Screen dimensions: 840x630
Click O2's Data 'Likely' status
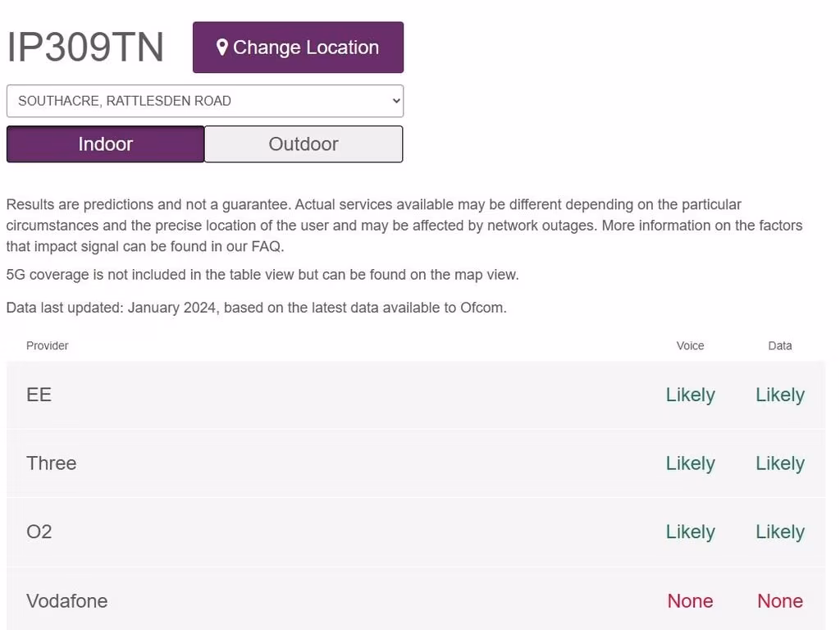pyautogui.click(x=779, y=532)
